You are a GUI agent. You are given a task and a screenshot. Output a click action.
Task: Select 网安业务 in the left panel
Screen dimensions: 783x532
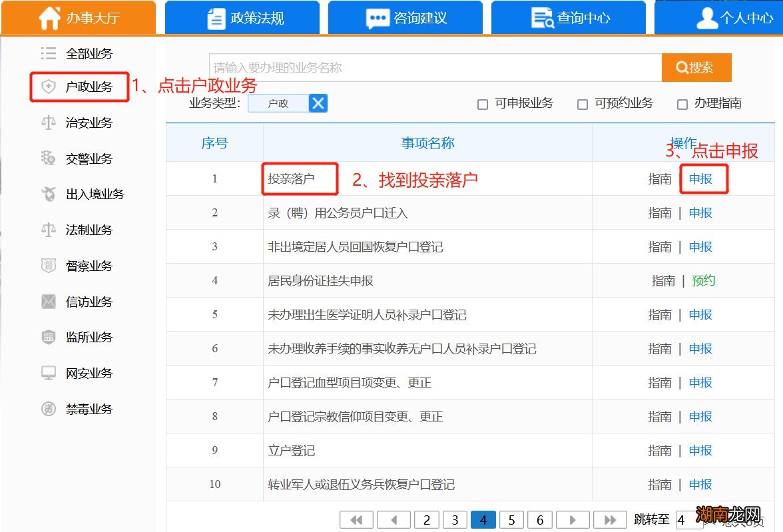pyautogui.click(x=79, y=373)
